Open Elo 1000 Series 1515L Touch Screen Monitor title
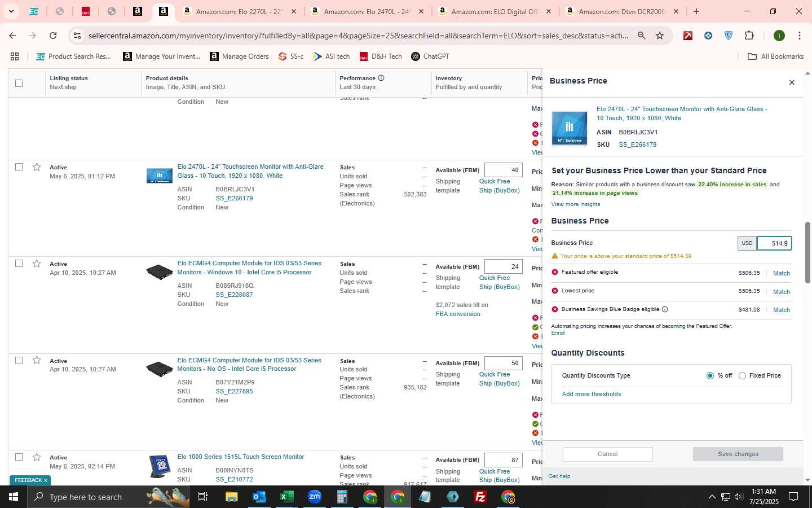This screenshot has width=812, height=508. (x=240, y=457)
